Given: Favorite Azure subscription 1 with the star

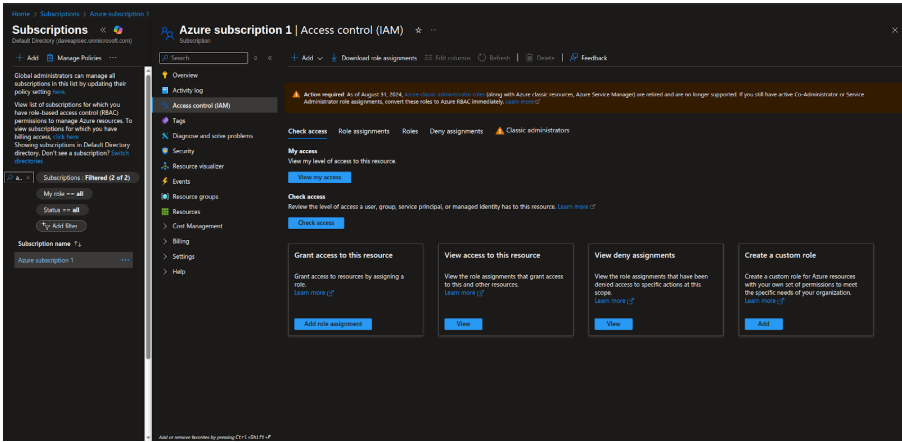Looking at the screenshot, I should [x=418, y=30].
